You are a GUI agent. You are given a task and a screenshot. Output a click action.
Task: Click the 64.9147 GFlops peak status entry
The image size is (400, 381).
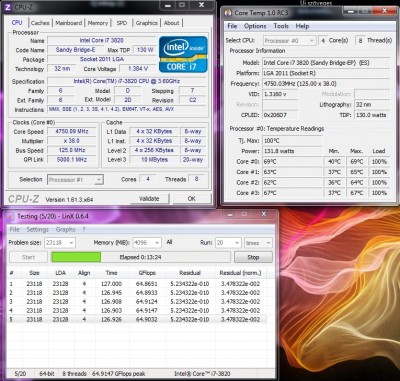(x=118, y=374)
